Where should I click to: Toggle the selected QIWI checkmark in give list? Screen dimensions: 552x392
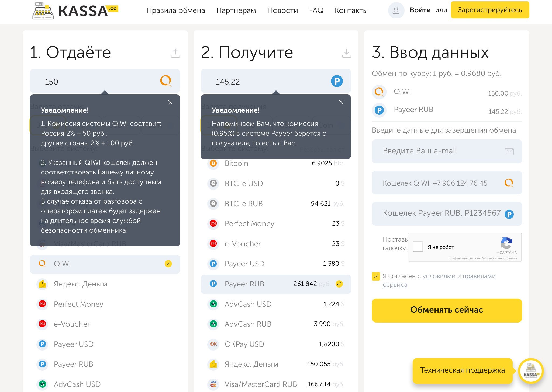click(168, 264)
